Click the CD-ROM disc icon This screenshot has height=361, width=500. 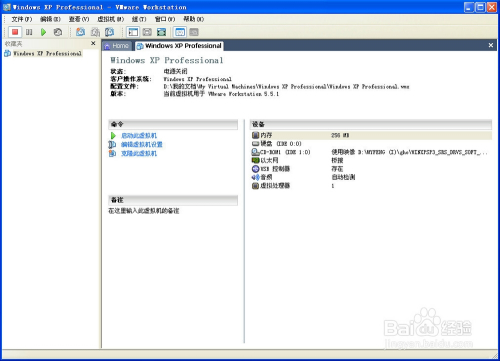coord(255,152)
